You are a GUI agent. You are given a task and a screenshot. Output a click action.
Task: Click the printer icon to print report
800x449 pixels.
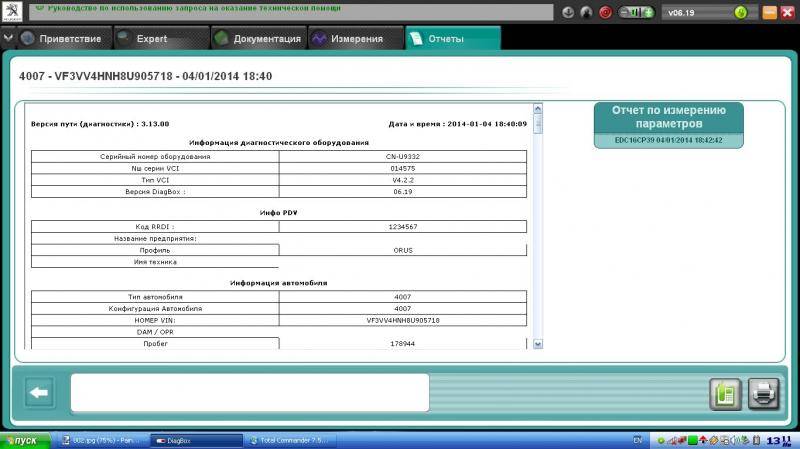coord(763,394)
